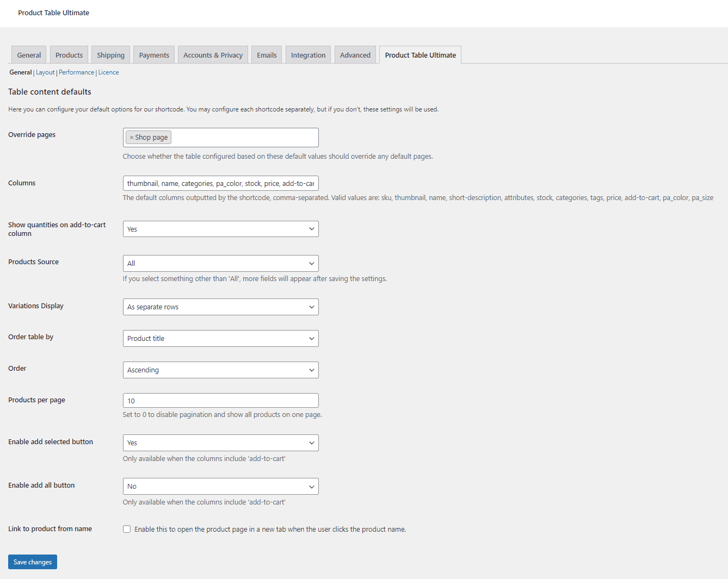Click the Table content defaults heading
728x579 pixels.
coord(50,92)
